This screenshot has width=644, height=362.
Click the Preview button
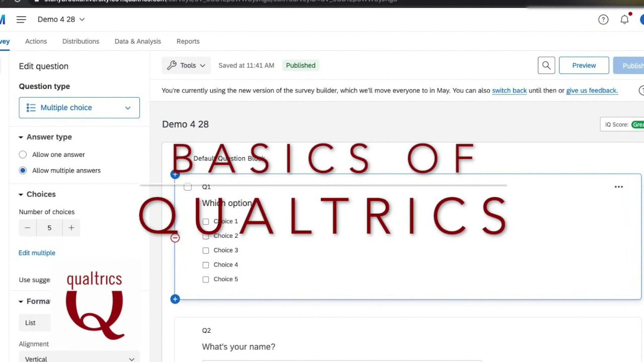(x=584, y=65)
